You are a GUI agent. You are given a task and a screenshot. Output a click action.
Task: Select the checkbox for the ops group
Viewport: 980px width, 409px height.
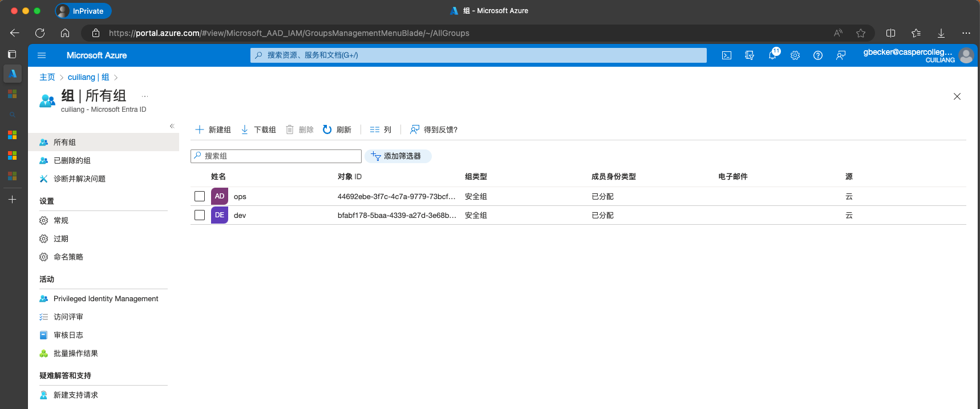coord(200,196)
